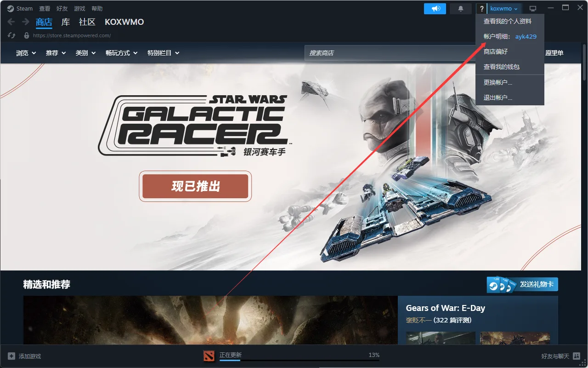588x368 pixels.
Task: Click the padlock icon beside the URL
Action: [x=27, y=35]
